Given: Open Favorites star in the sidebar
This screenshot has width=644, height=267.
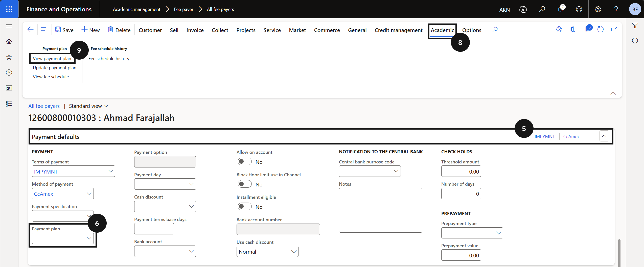Looking at the screenshot, I should tap(9, 57).
